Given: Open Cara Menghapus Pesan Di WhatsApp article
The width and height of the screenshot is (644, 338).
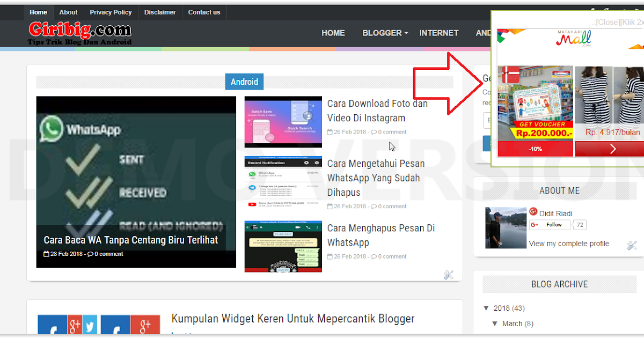Looking at the screenshot, I should pyautogui.click(x=381, y=235).
